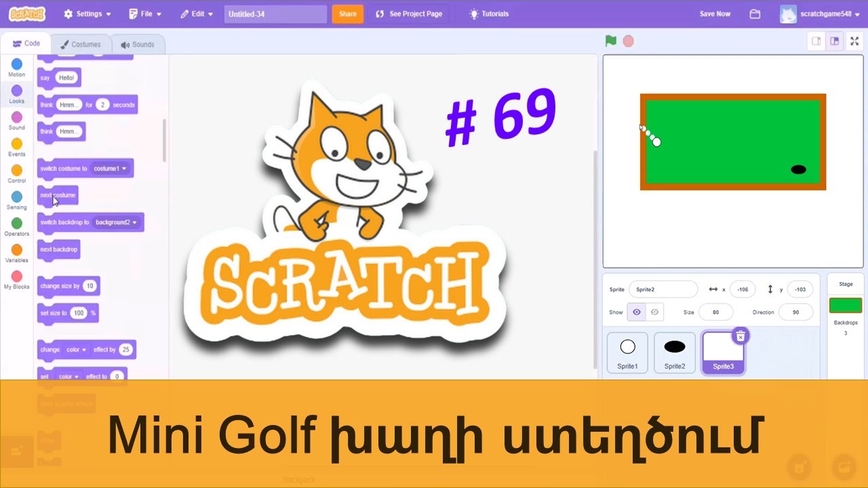Select the Variables block category

point(17,253)
